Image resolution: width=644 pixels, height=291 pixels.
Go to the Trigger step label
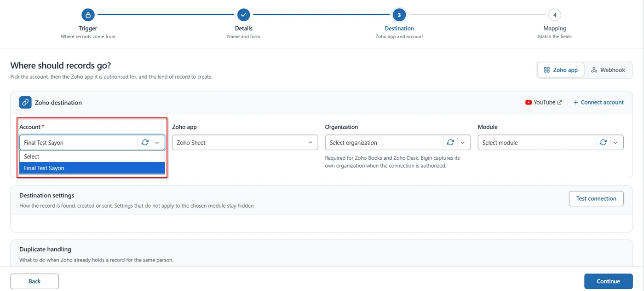(x=88, y=29)
